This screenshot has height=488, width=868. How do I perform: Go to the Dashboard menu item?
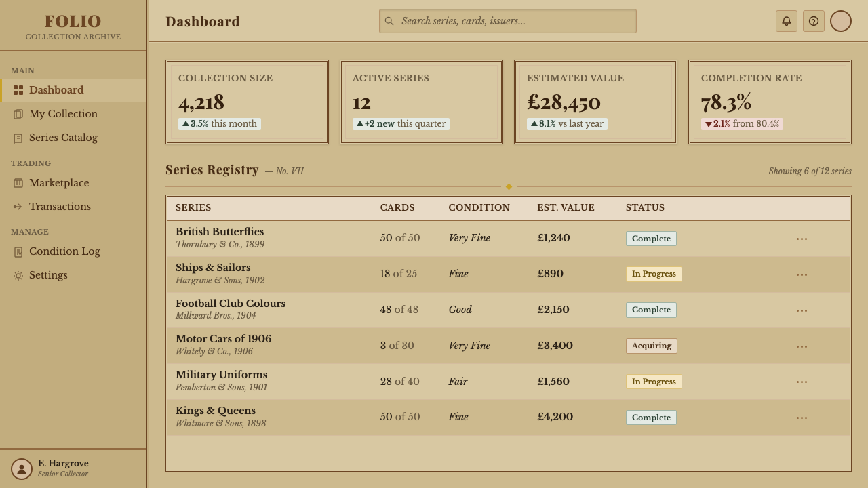coord(73,90)
